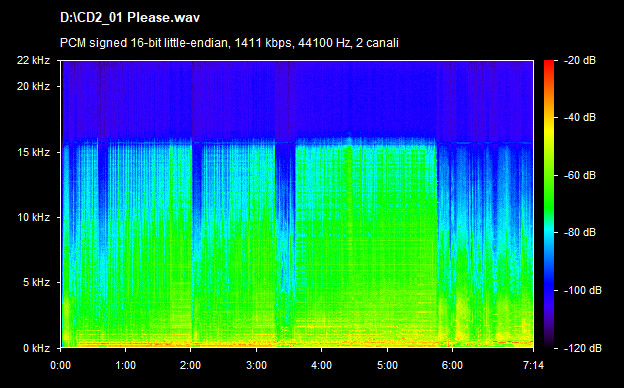624x388 pixels.
Task: Click the 2:00 time axis marker
Action: pos(190,365)
